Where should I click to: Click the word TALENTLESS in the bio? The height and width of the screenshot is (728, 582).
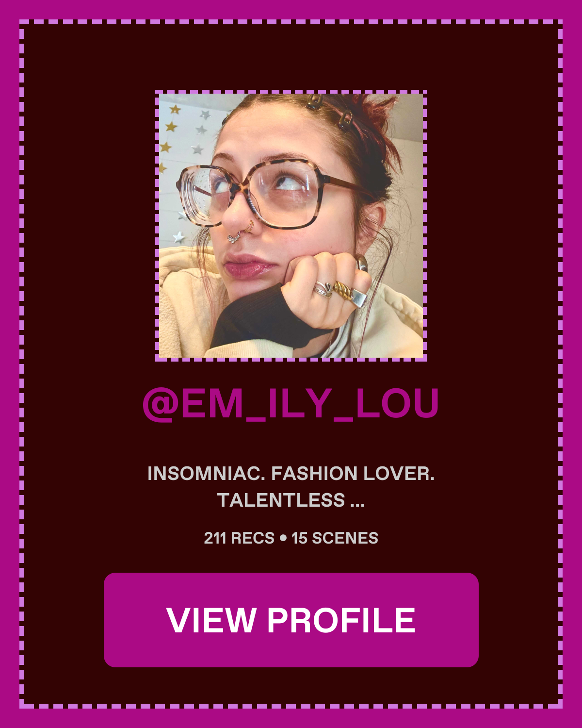(281, 500)
